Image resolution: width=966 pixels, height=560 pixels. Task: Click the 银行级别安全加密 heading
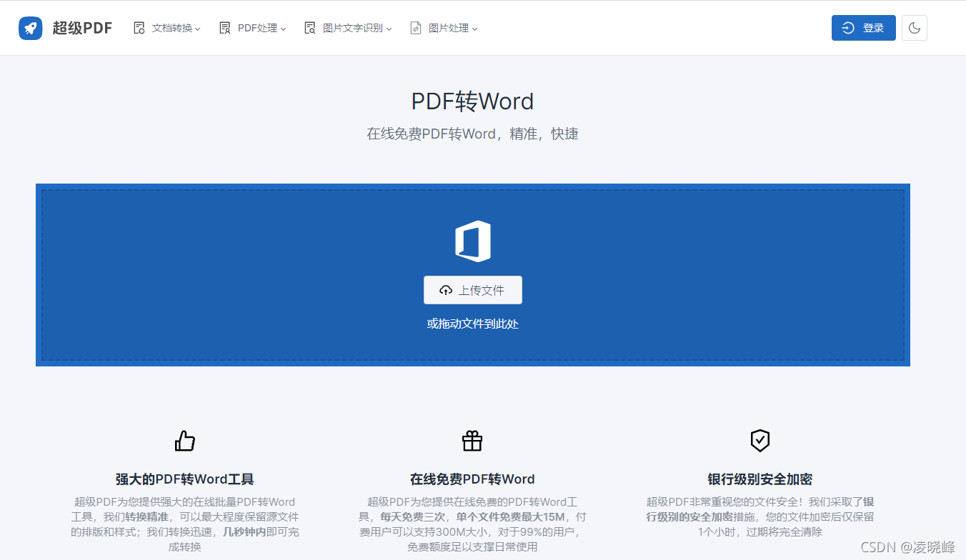point(760,479)
